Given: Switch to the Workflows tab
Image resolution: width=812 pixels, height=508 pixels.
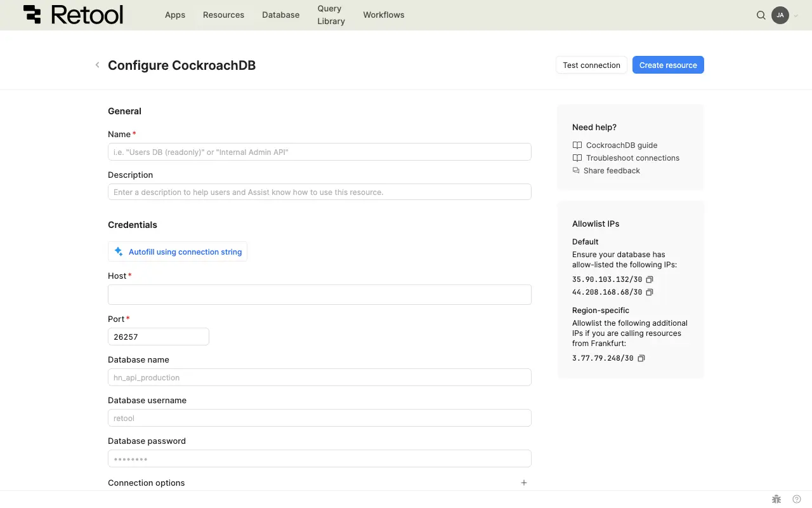Looking at the screenshot, I should point(383,15).
